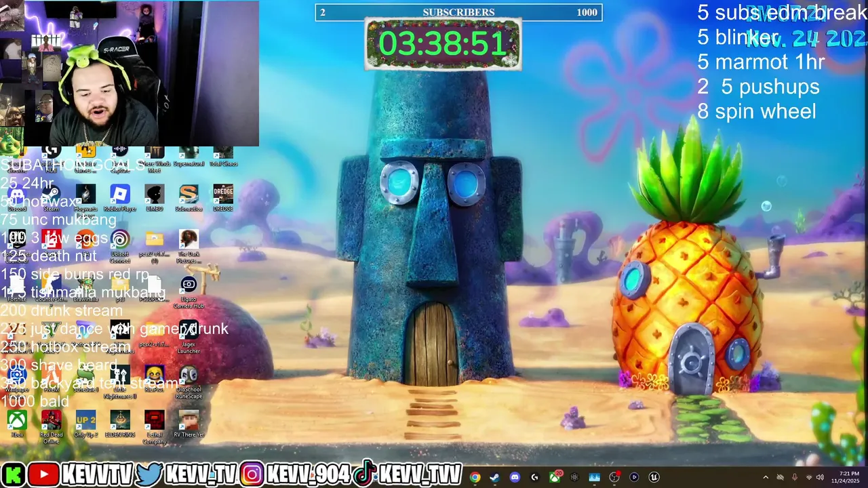Launch the Roblox Player desktop shortcut

click(120, 198)
